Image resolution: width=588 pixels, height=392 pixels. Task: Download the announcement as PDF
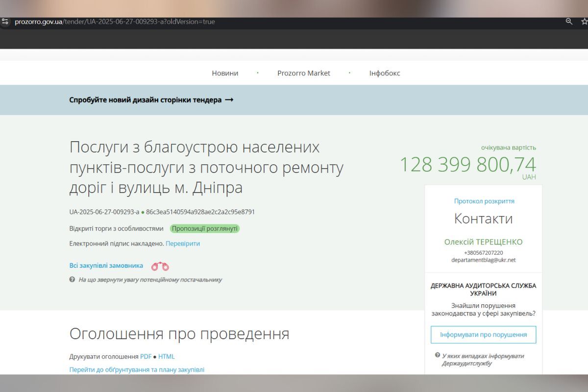[x=146, y=356]
